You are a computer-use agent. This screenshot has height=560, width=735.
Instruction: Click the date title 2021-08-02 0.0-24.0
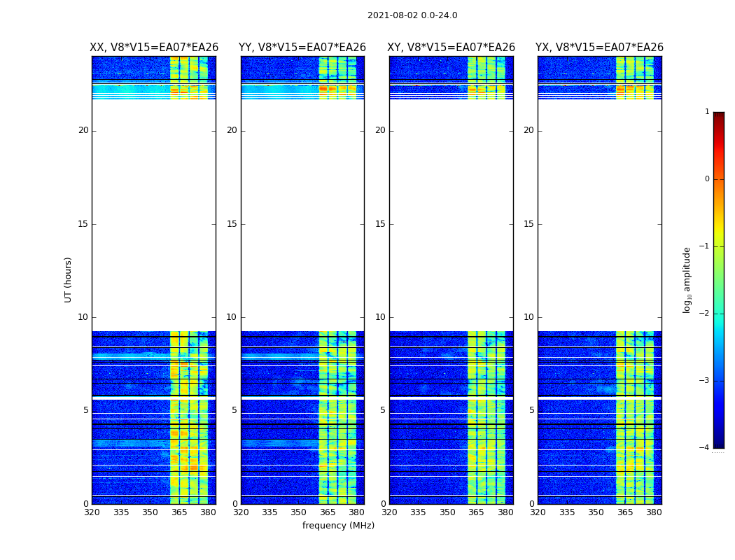click(x=412, y=15)
